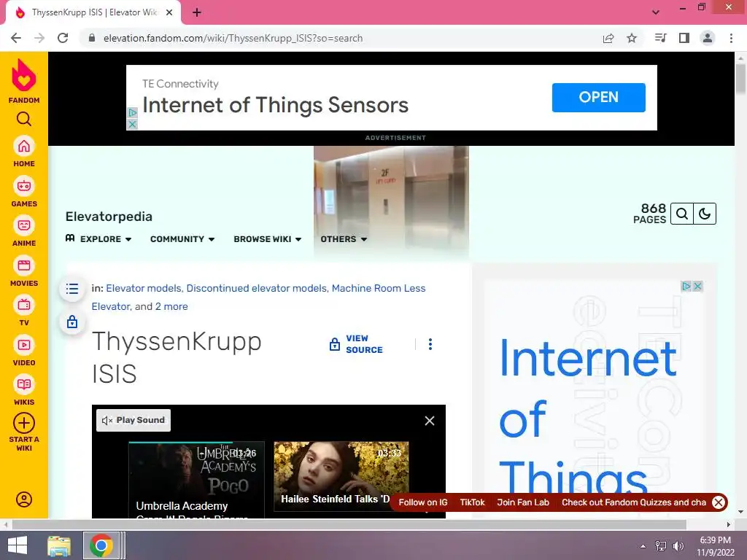
Task: Expand the Community menu
Action: pyautogui.click(x=182, y=239)
